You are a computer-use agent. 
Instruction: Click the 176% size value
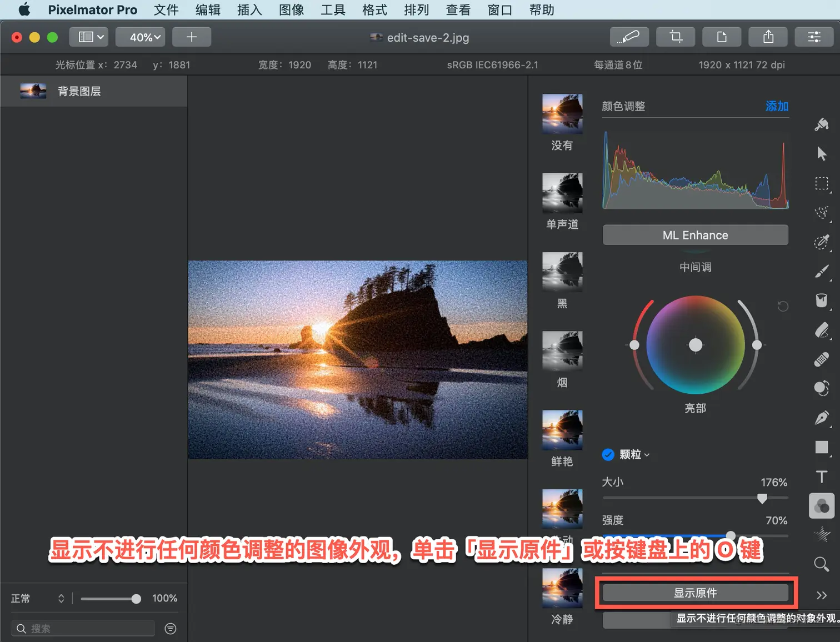774,482
